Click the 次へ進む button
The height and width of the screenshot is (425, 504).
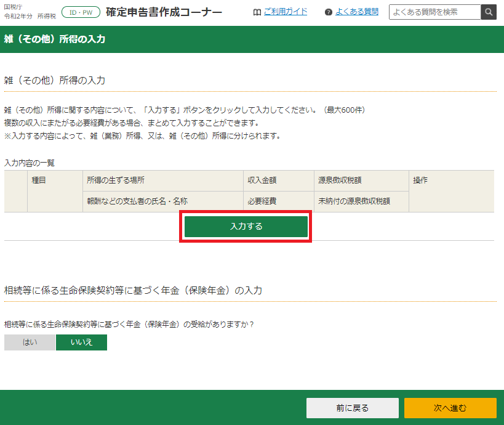[x=450, y=408]
